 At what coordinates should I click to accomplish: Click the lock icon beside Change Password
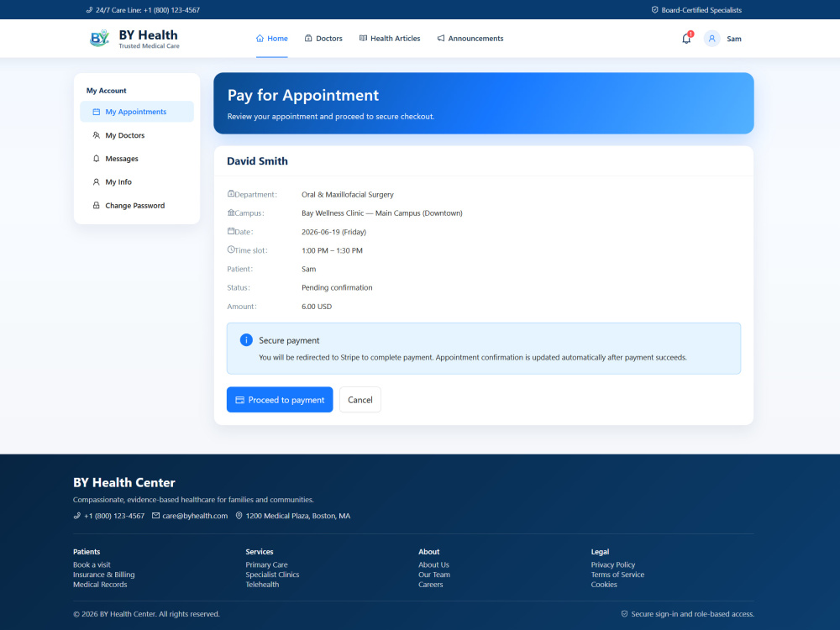click(97, 206)
